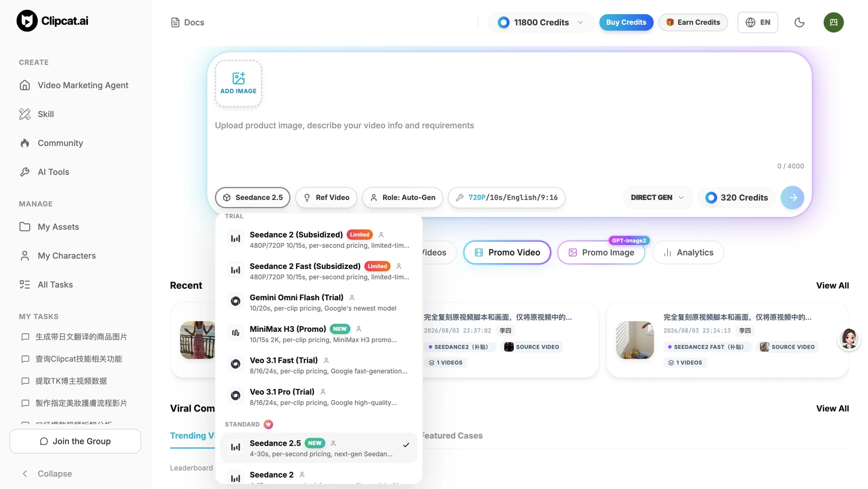Open the Role: Auto-Gen selector
Screen dimensions: 868x489
403,197
